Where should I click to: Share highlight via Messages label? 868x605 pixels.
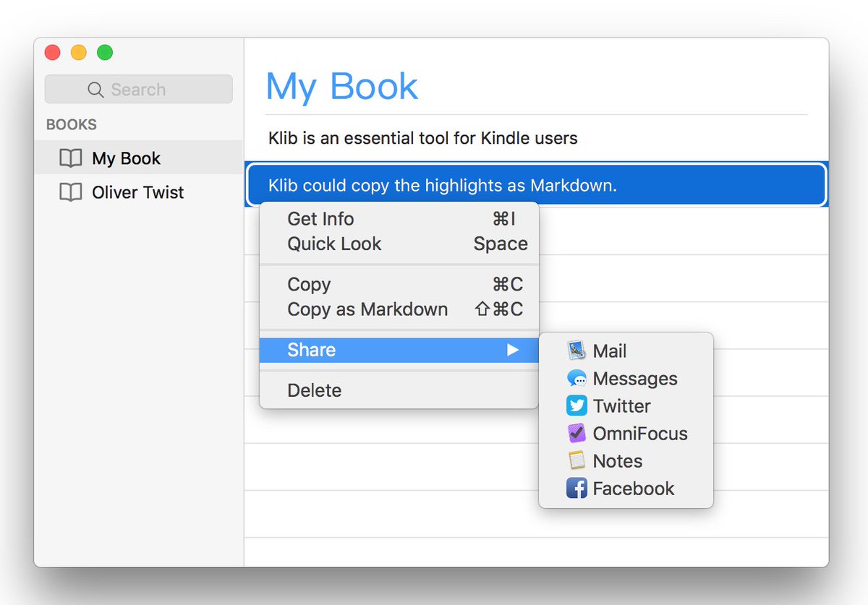635,379
